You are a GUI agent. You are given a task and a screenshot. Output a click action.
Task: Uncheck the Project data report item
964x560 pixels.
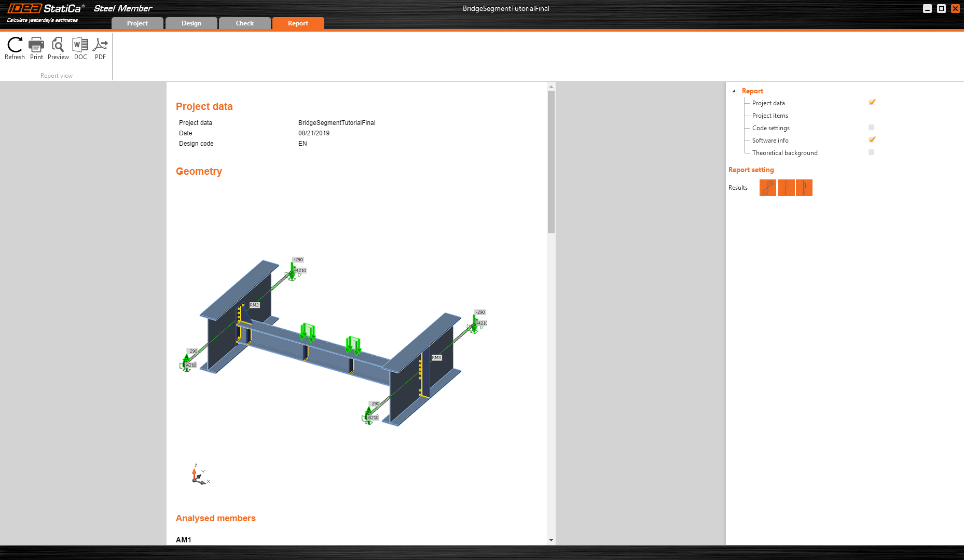tap(871, 102)
